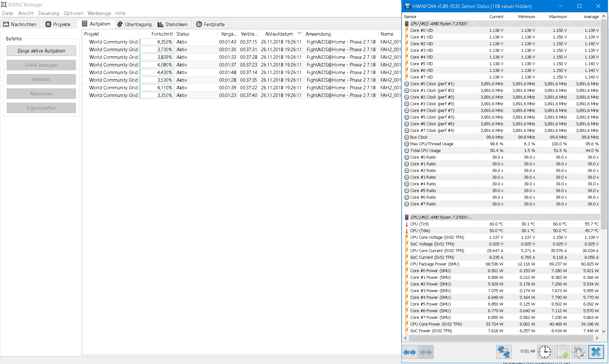Open the Nachrichten tab

pos(20,24)
